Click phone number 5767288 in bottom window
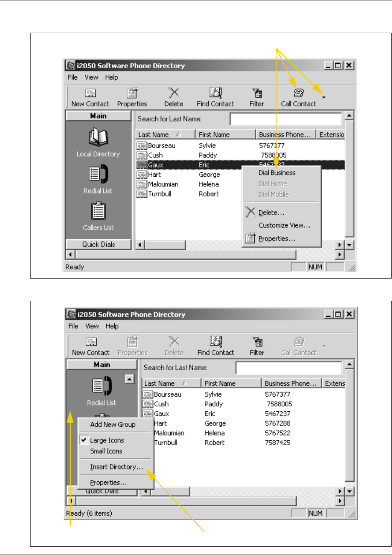Image resolution: width=392 pixels, height=555 pixels. 277,423
